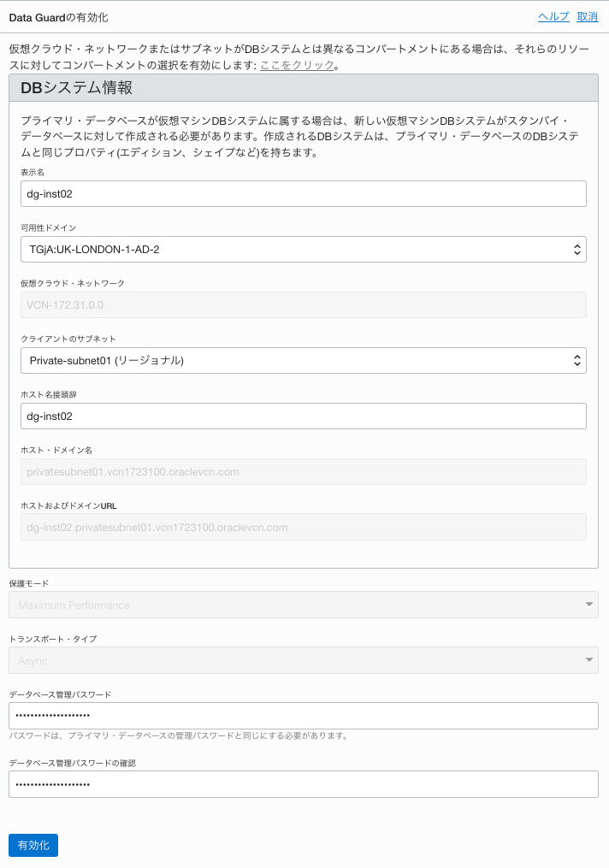Image resolution: width=609 pixels, height=868 pixels.
Task: Choose Private-subnet01 (リージョナル) subnet option
Action: (x=304, y=360)
